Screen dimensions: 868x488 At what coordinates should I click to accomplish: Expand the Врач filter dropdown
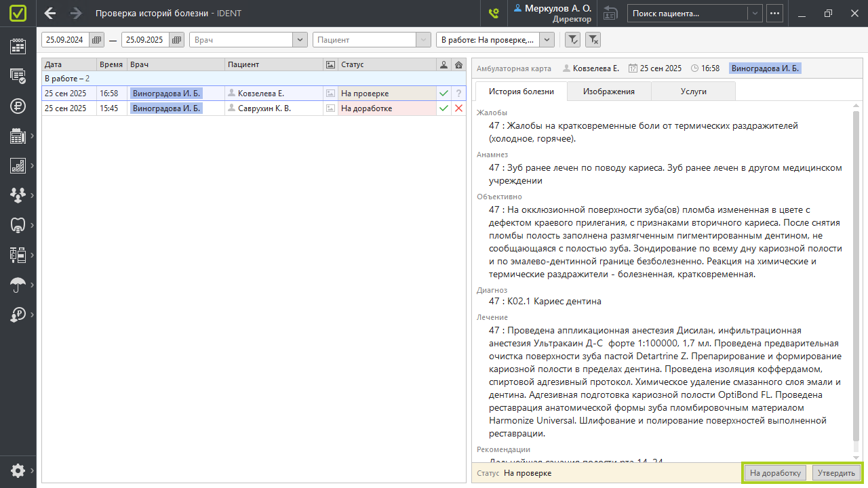coord(300,40)
